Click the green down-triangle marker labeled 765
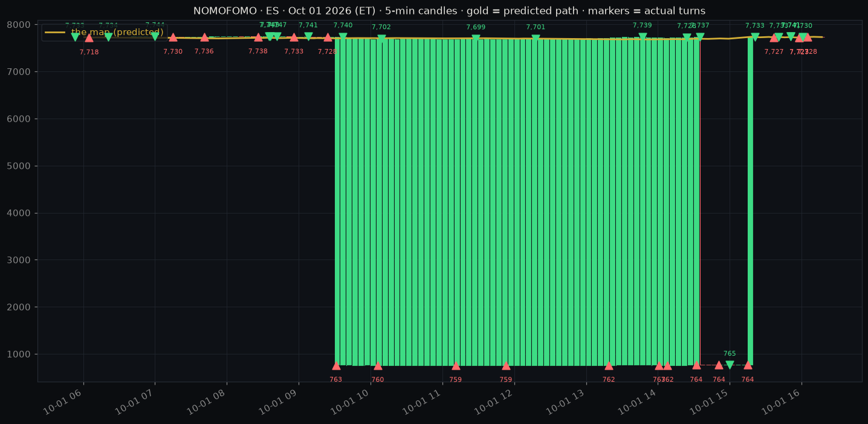This screenshot has width=868, height=424. click(730, 365)
